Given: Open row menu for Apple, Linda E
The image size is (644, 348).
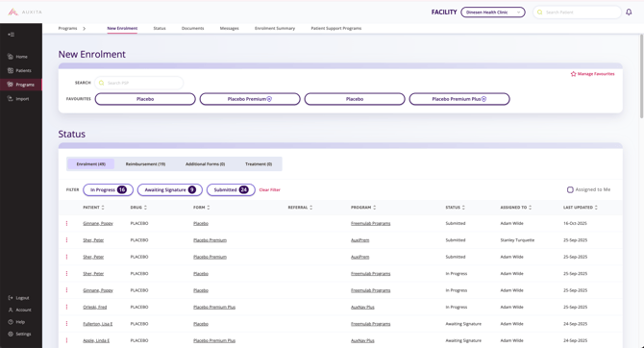Looking at the screenshot, I should pos(66,340).
